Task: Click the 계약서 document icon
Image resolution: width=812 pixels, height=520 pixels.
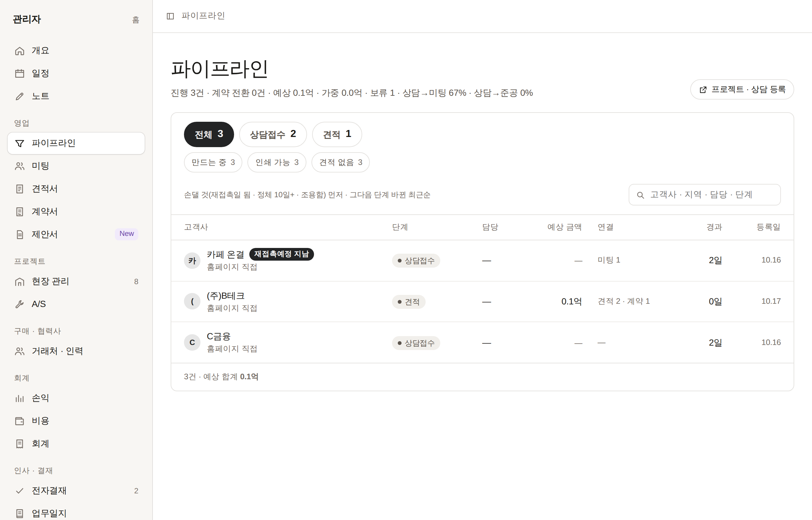Action: pos(20,212)
